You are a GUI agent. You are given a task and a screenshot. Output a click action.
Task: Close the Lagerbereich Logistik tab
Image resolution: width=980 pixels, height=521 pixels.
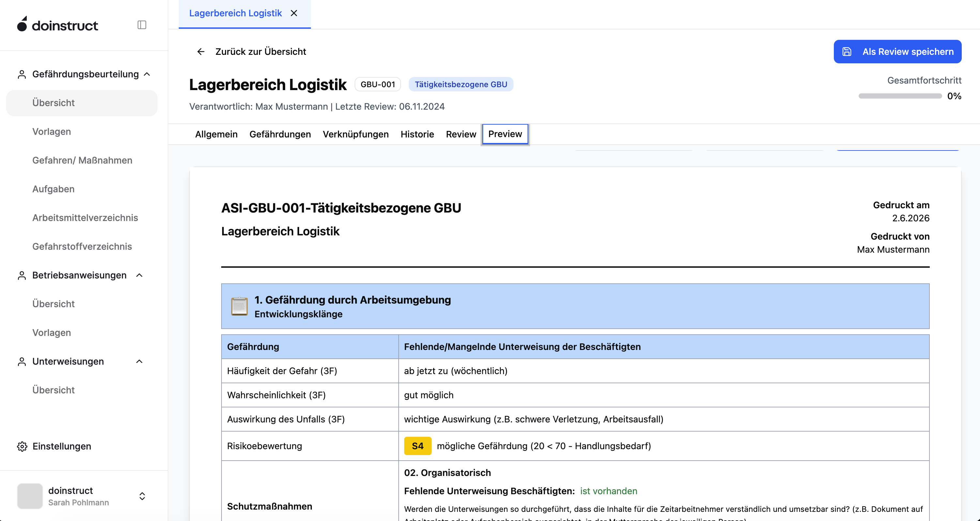coord(294,13)
